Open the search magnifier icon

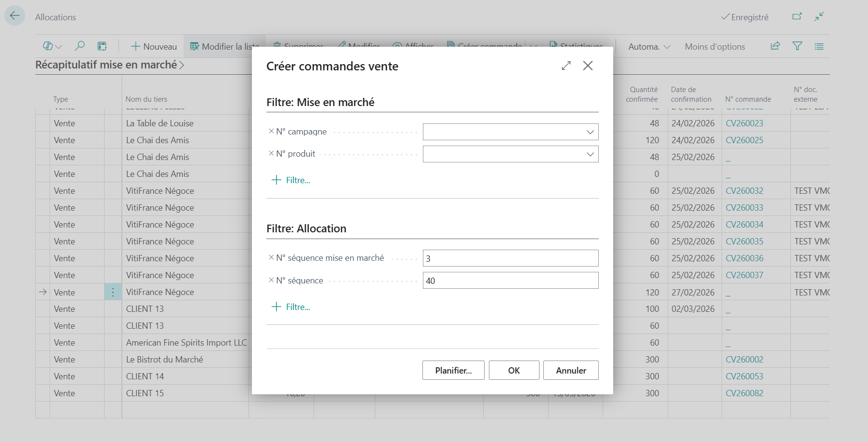click(80, 46)
